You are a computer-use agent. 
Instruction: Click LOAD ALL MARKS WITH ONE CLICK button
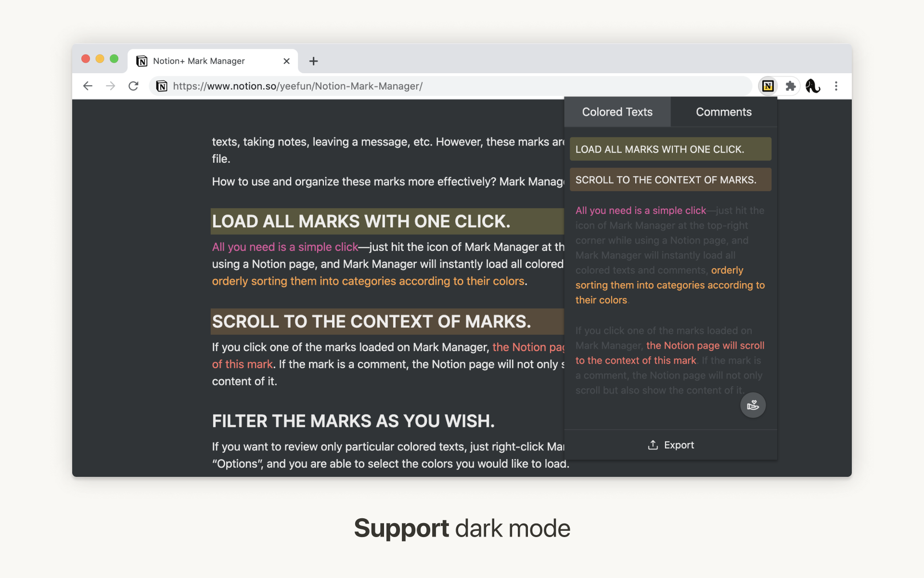coord(670,149)
